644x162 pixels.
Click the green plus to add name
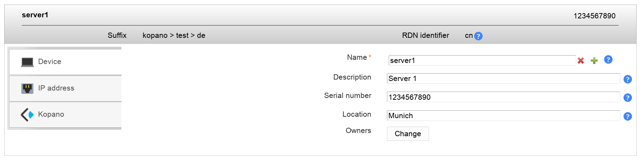(x=594, y=61)
